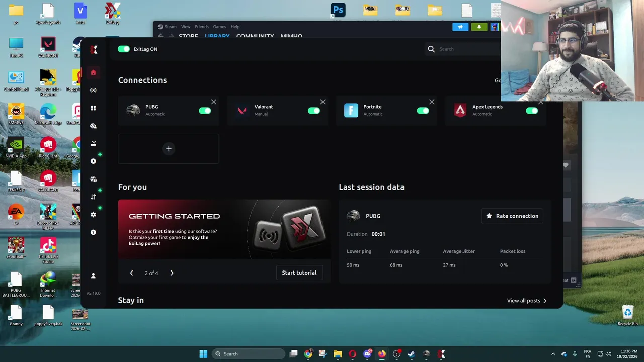Open Steam from taskbar
Screen dimensions: 644x362
point(411,354)
